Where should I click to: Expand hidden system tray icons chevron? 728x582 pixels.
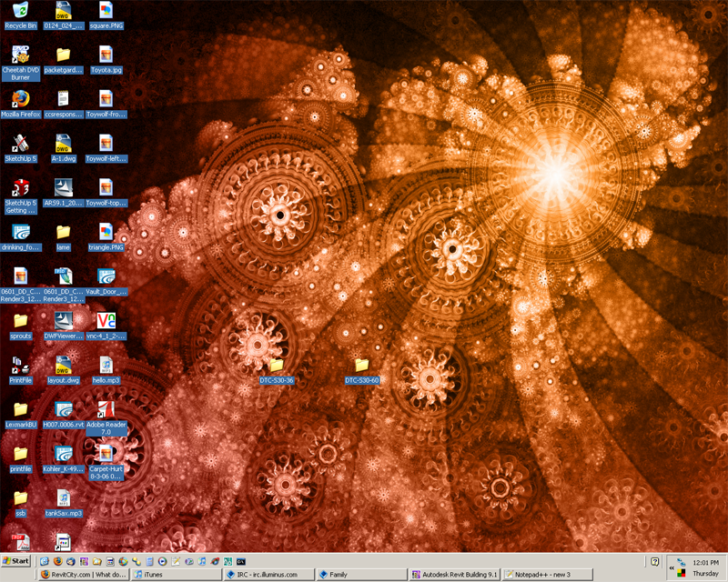pos(672,568)
